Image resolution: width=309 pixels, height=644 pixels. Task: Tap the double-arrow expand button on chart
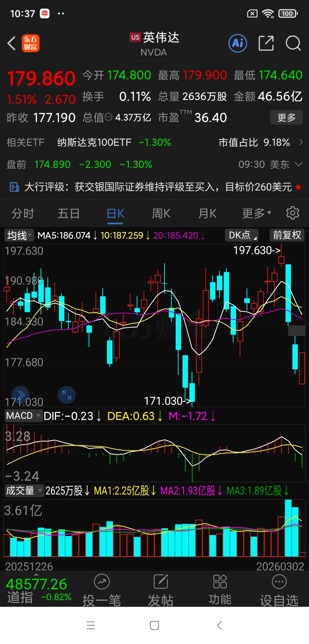click(20, 394)
